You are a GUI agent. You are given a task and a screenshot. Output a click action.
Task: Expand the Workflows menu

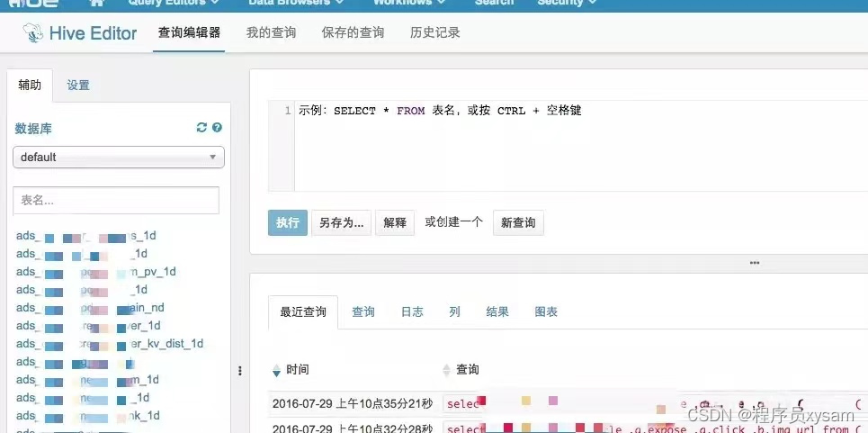click(x=409, y=3)
